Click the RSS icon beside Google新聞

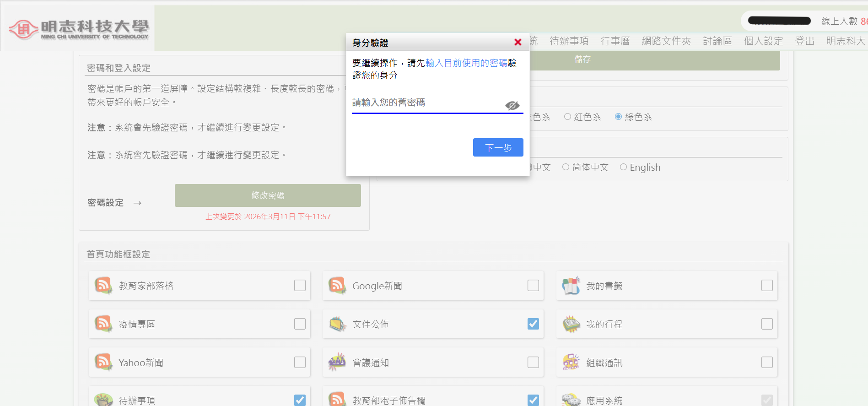(x=337, y=285)
